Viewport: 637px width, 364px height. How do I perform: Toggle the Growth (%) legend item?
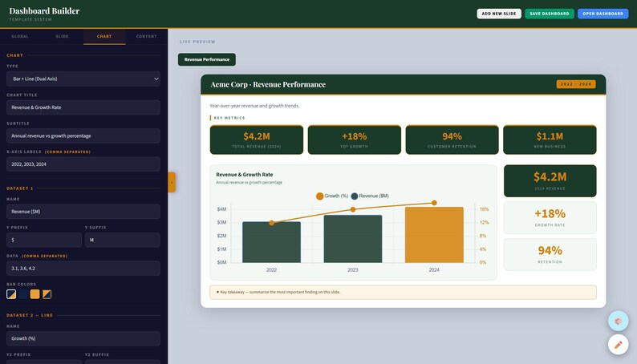(332, 196)
